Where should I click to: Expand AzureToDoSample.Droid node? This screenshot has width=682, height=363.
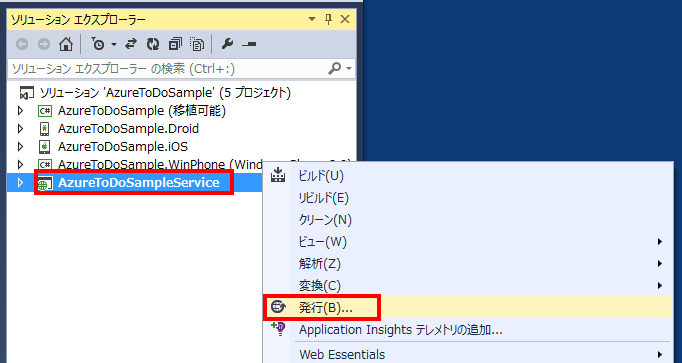(x=20, y=129)
